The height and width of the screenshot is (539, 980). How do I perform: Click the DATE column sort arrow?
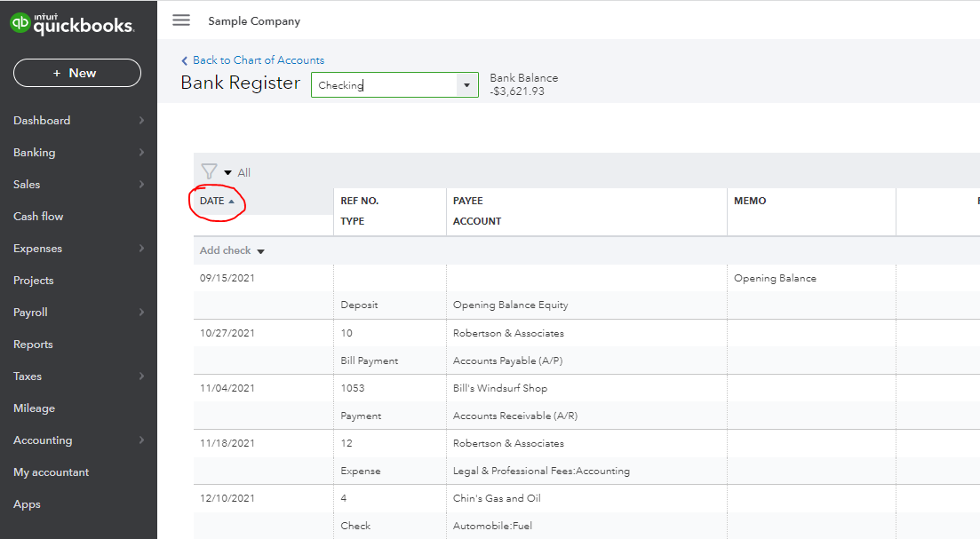pos(232,202)
